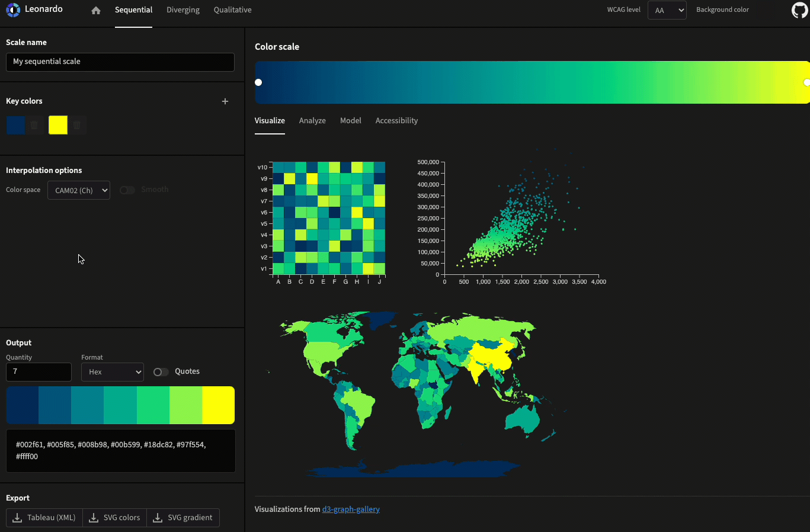Image resolution: width=810 pixels, height=532 pixels.
Task: Click the Leonardo logo icon
Action: point(13,10)
